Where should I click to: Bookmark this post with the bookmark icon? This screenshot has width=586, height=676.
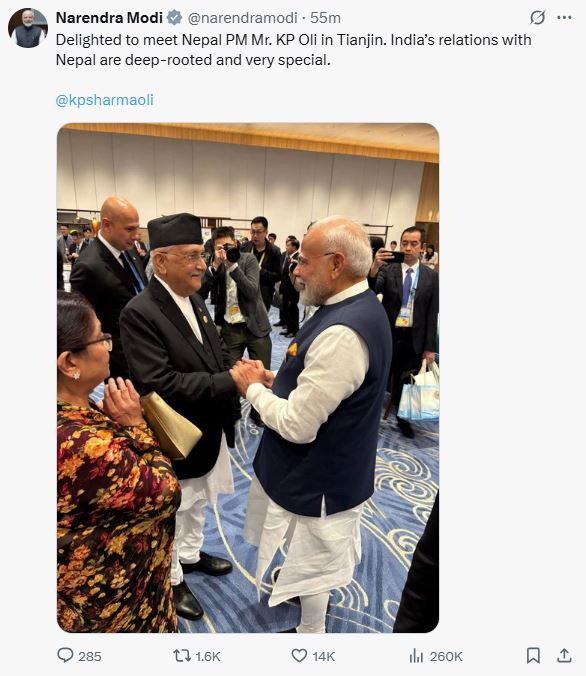click(x=533, y=656)
